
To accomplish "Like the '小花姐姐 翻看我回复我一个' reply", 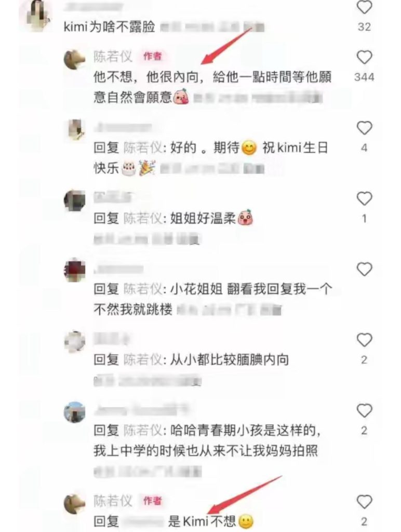I will pos(364,269).
